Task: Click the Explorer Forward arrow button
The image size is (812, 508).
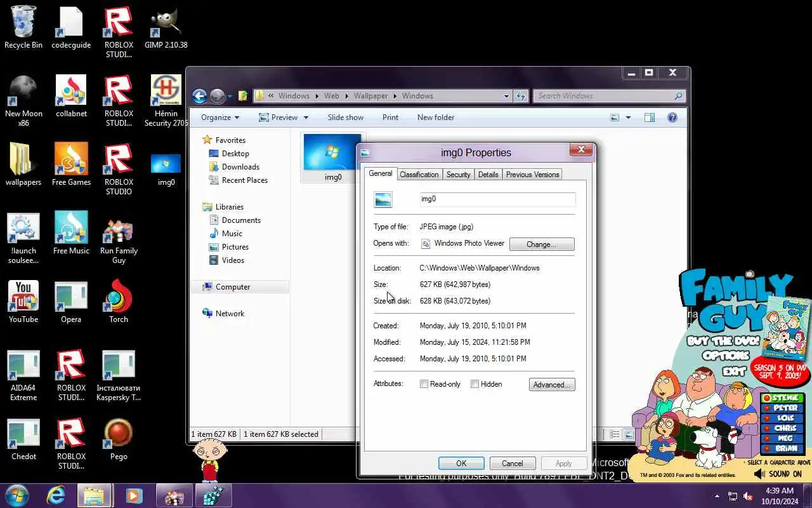Action: click(x=218, y=96)
